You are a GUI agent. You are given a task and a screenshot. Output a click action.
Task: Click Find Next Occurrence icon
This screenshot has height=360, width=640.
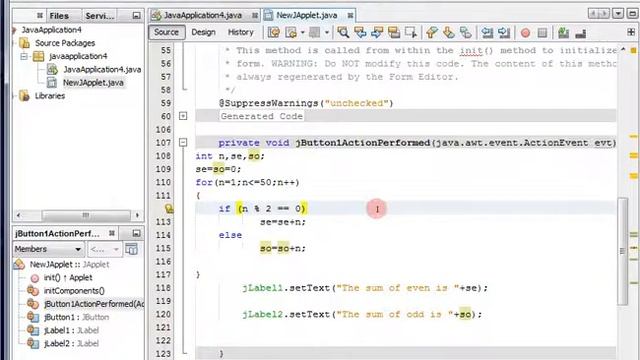click(377, 32)
